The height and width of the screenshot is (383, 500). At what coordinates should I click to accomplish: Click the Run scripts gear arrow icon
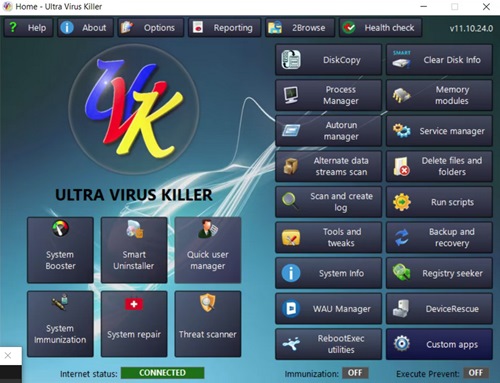tap(401, 202)
